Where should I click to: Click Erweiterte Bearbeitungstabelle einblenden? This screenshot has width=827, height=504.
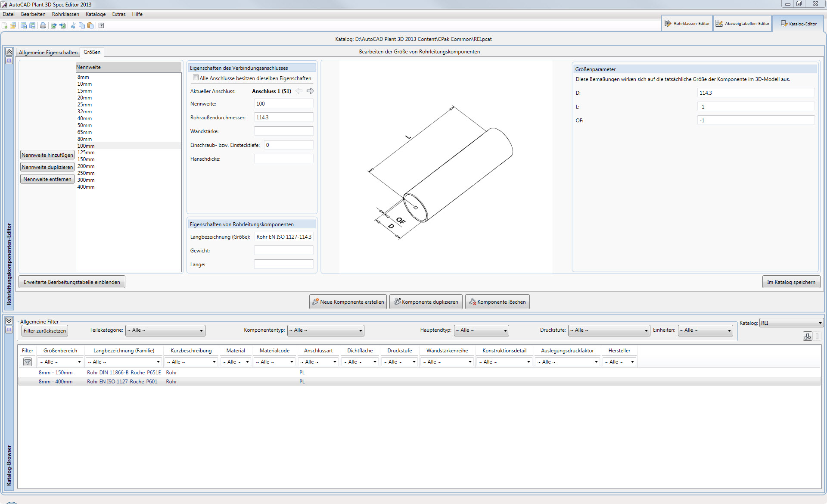tap(72, 282)
